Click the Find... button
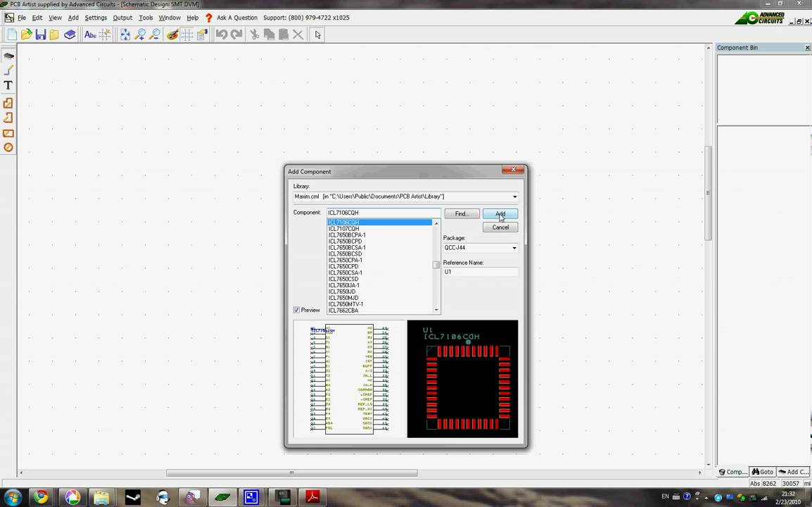Screen dimensions: 812x507 tap(462, 213)
